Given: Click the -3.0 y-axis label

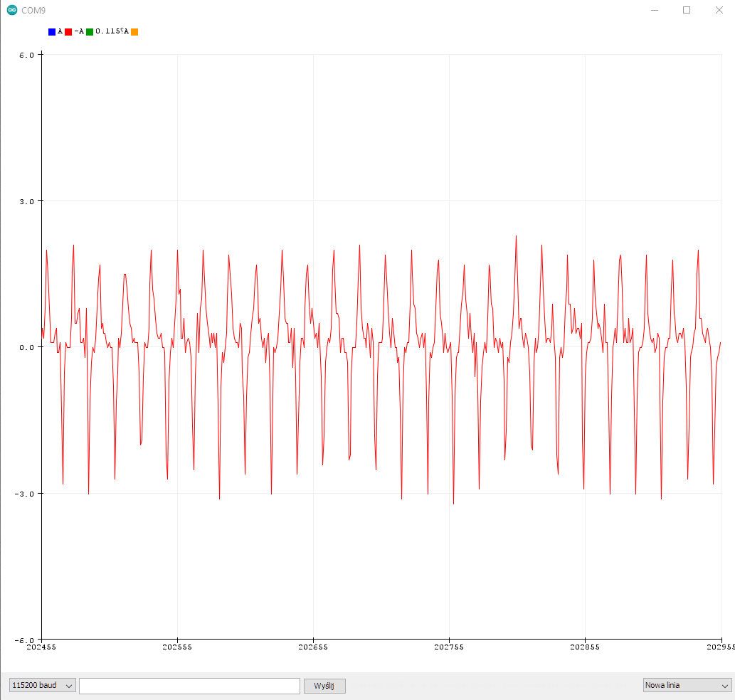Looking at the screenshot, I should coord(24,494).
